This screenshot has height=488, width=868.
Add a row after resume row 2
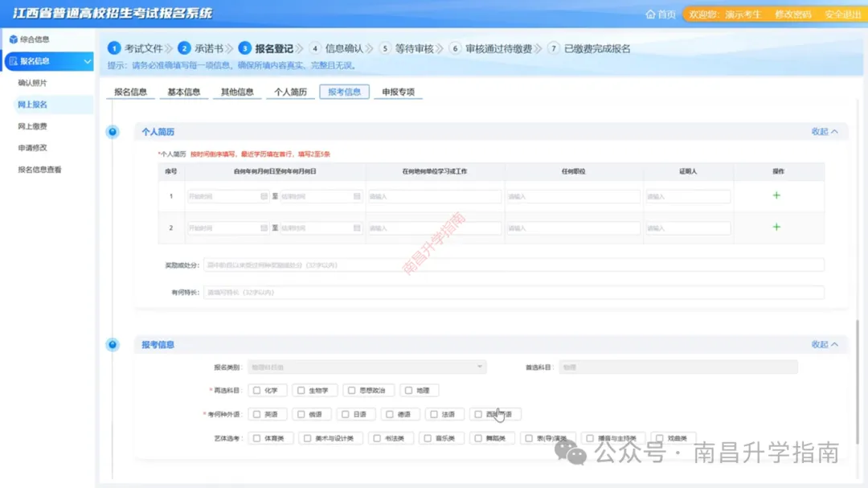(x=776, y=227)
